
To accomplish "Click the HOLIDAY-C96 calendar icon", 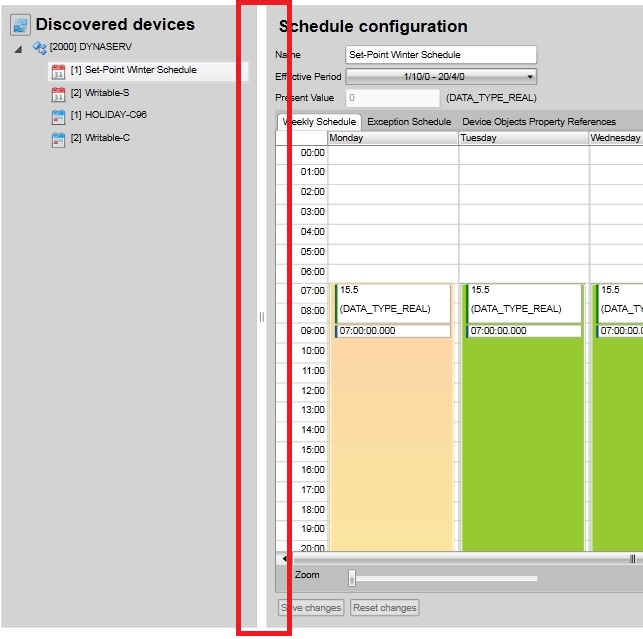I will coord(58,116).
